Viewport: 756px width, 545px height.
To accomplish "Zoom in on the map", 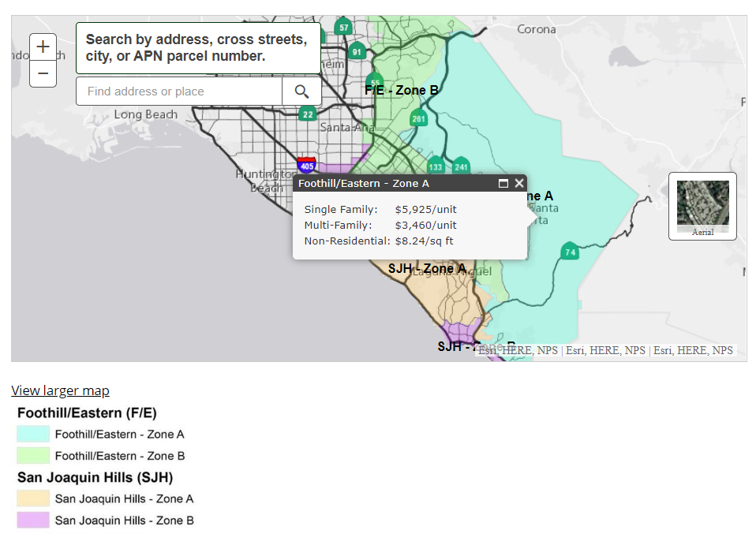I will 43,47.
